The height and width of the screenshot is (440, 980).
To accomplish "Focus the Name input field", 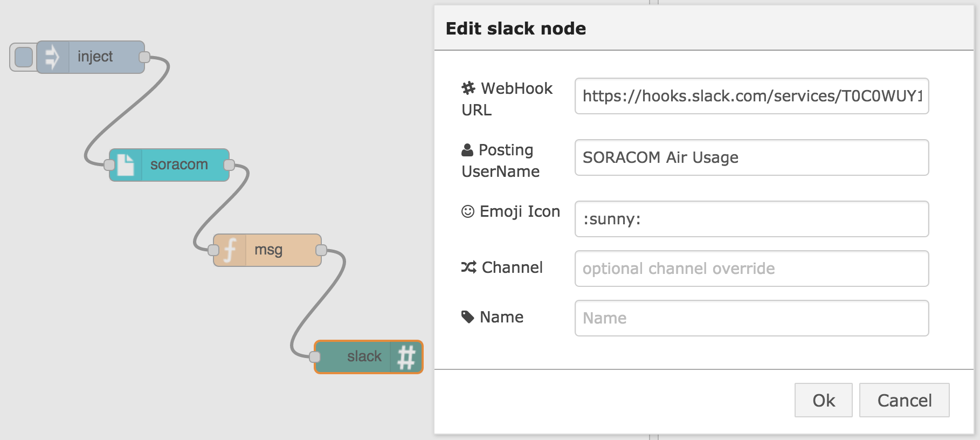I will click(751, 318).
